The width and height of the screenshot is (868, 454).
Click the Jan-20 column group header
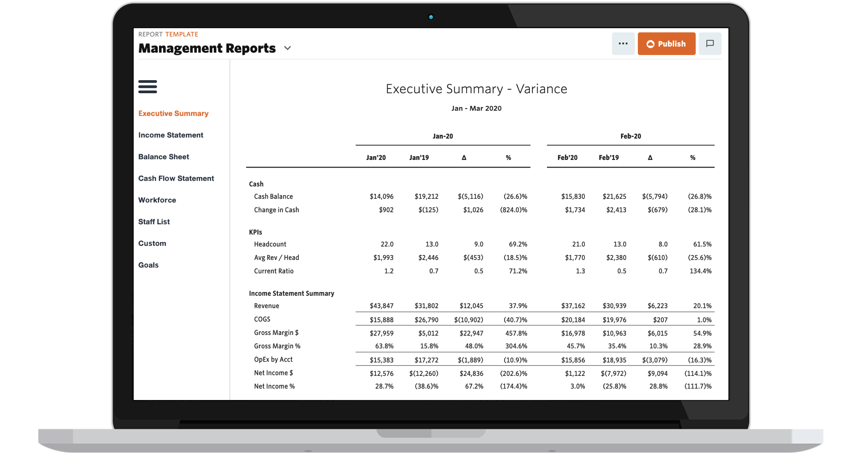pos(443,136)
